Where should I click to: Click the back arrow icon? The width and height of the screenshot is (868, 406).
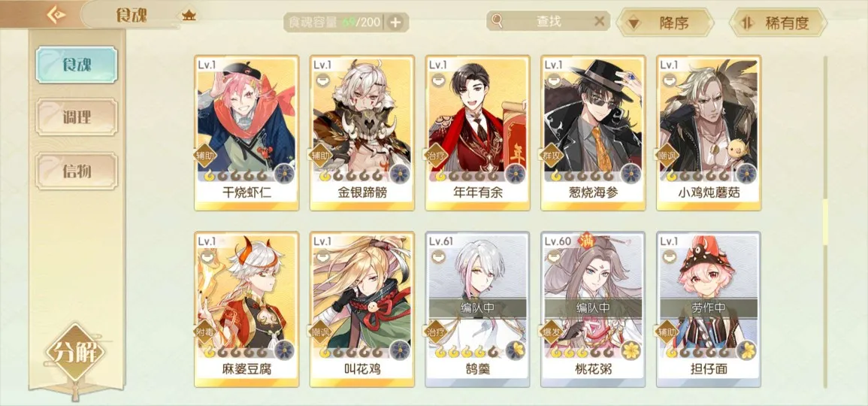click(x=56, y=15)
